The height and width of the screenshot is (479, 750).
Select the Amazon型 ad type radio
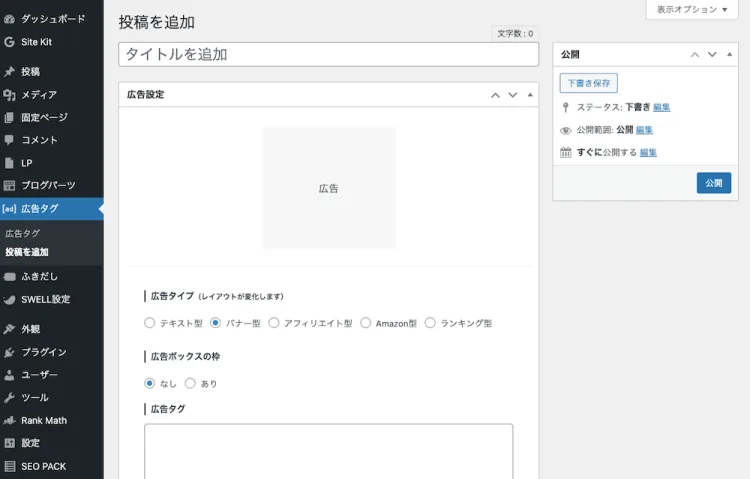tap(365, 323)
